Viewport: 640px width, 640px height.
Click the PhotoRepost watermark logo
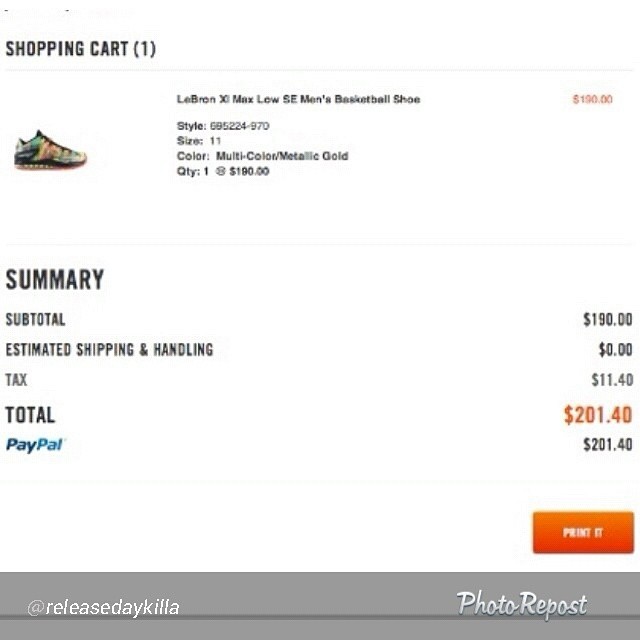tap(522, 604)
